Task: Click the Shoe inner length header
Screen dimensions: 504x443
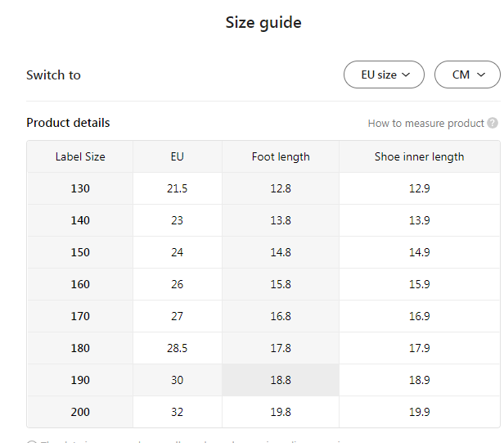Action: pos(419,156)
